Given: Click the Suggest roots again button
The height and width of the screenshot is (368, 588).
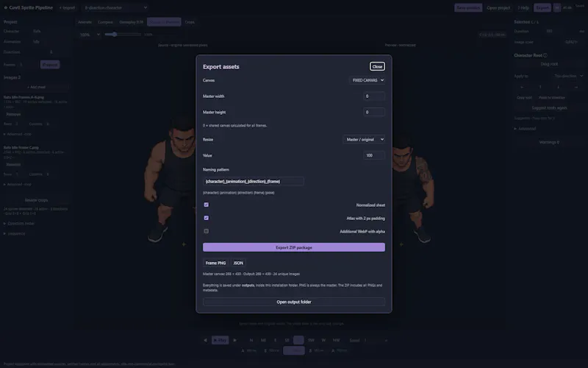Looking at the screenshot, I should pyautogui.click(x=549, y=108).
